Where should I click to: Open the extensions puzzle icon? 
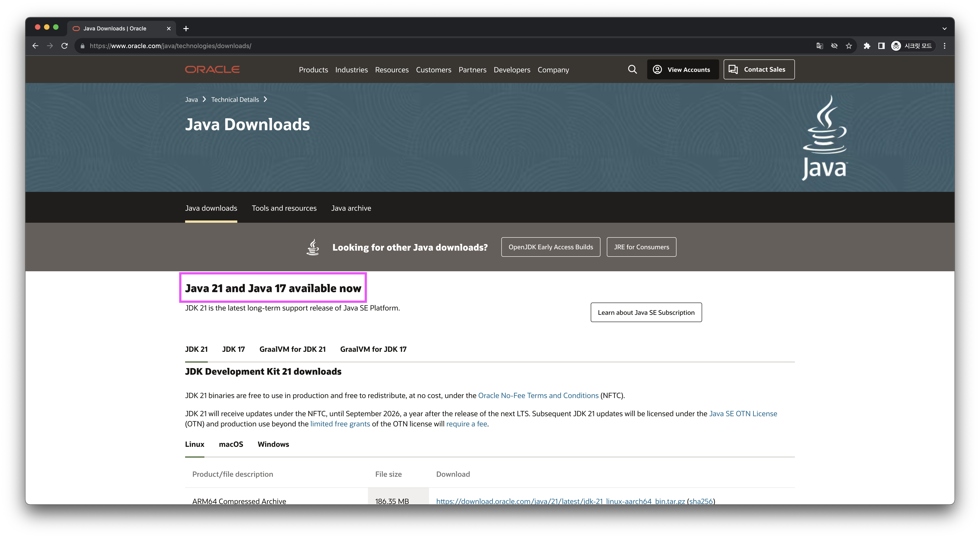pos(867,46)
